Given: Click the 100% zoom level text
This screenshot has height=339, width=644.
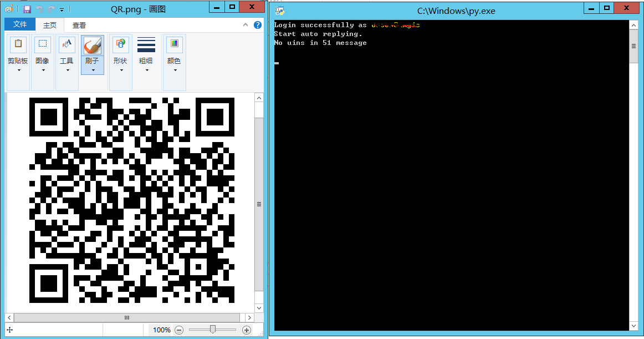Looking at the screenshot, I should click(x=161, y=330).
